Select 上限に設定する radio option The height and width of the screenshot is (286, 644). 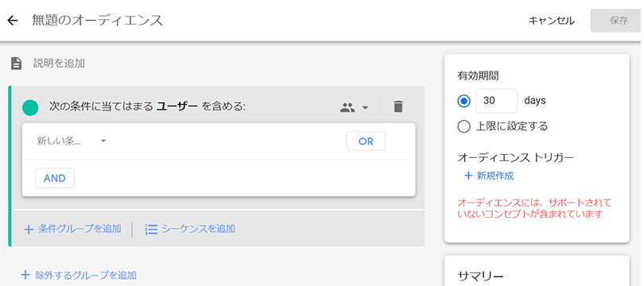tap(464, 127)
